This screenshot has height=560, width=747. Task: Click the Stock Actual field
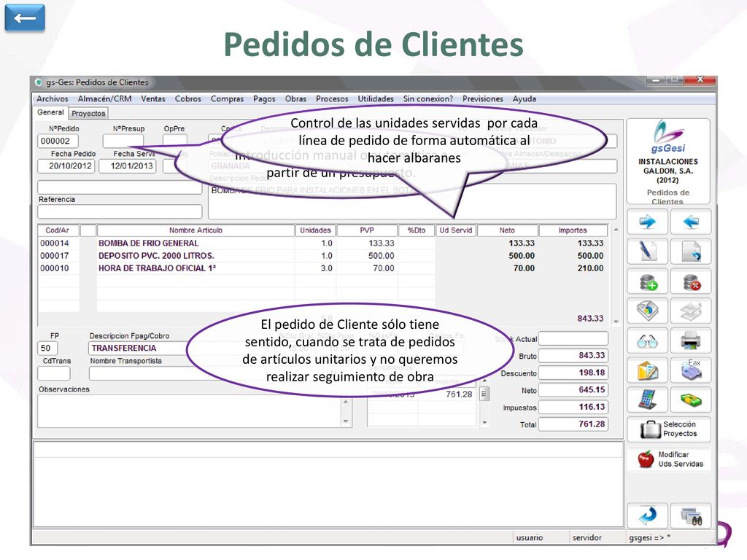(x=573, y=338)
